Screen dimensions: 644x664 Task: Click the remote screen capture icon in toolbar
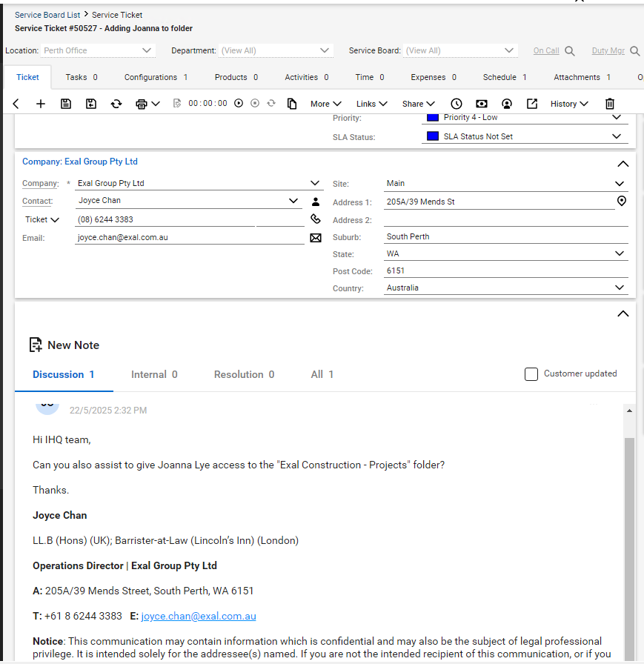[482, 104]
